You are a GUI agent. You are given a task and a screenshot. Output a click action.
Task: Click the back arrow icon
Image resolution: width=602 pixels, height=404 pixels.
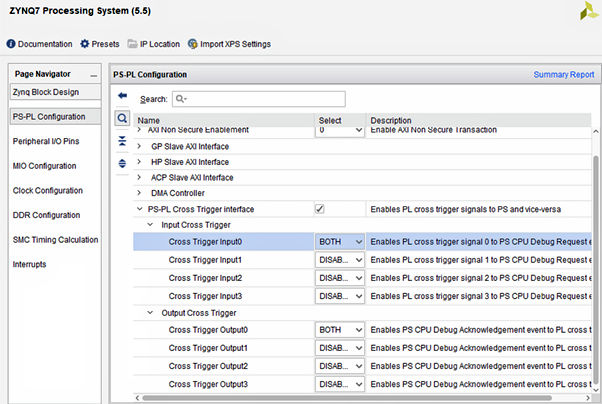pyautogui.click(x=123, y=96)
